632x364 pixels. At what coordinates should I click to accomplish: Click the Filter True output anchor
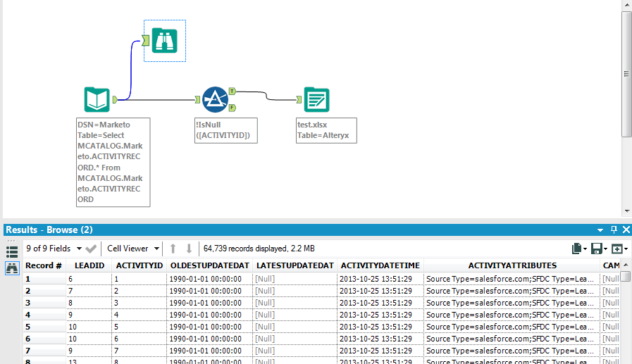pyautogui.click(x=233, y=92)
